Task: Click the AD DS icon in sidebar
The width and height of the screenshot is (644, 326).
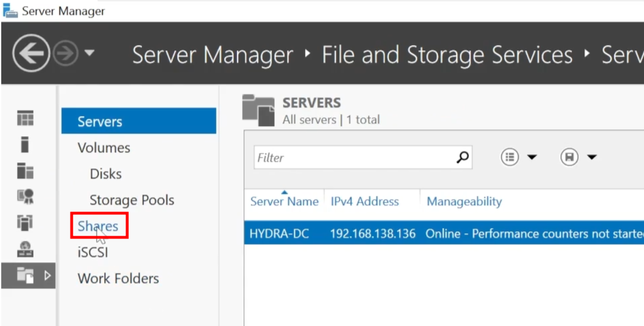Action: tap(25, 223)
